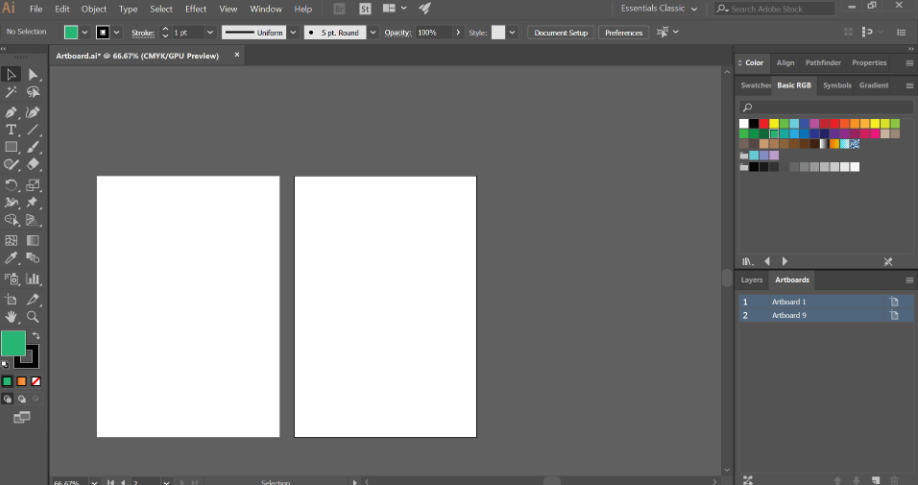
Task: Click the swatches search field
Action: tap(826, 107)
